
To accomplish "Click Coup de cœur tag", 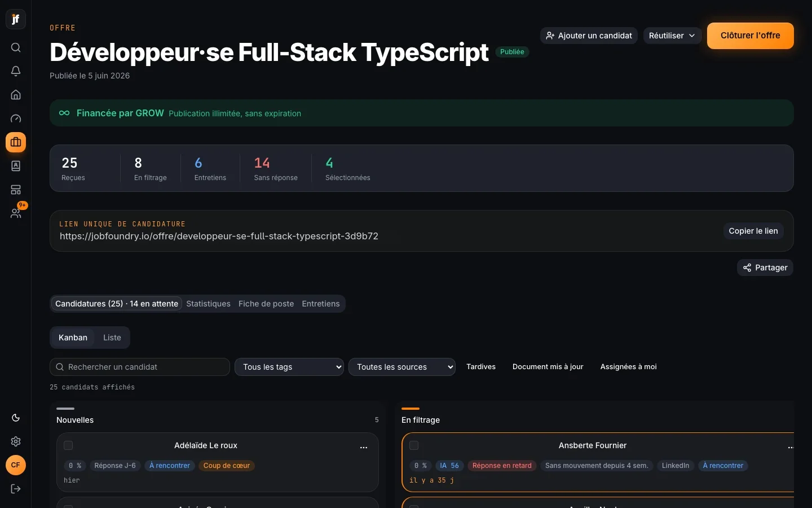I will click(x=227, y=466).
